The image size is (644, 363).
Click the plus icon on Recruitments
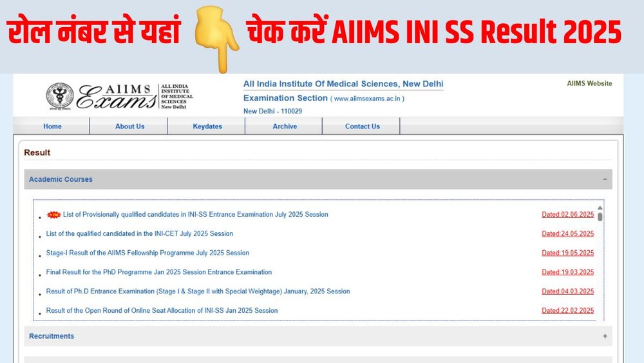(605, 336)
